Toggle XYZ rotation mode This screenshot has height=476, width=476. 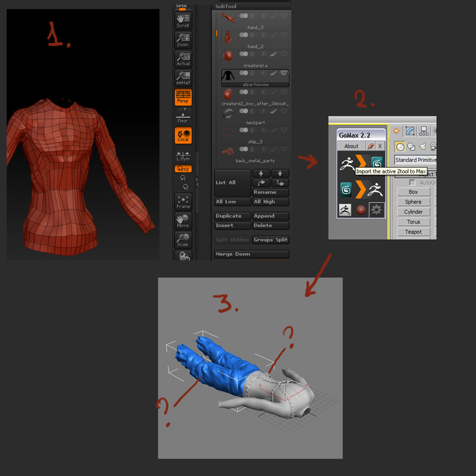(x=183, y=169)
